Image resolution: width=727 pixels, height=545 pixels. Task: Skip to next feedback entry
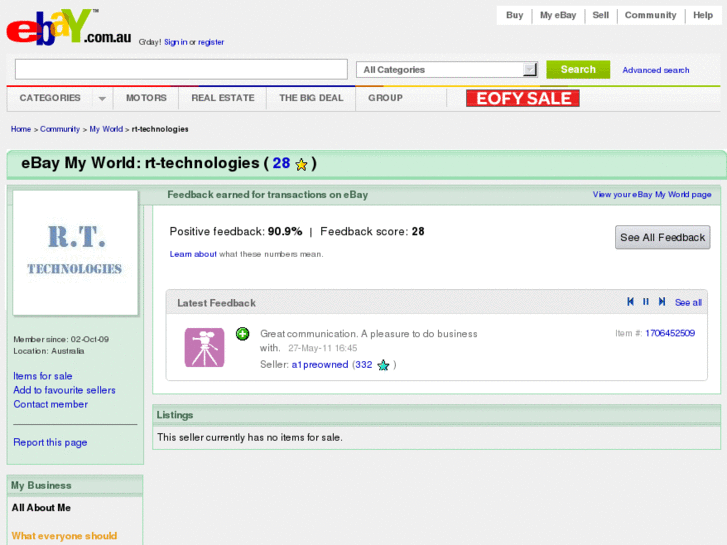click(x=662, y=301)
